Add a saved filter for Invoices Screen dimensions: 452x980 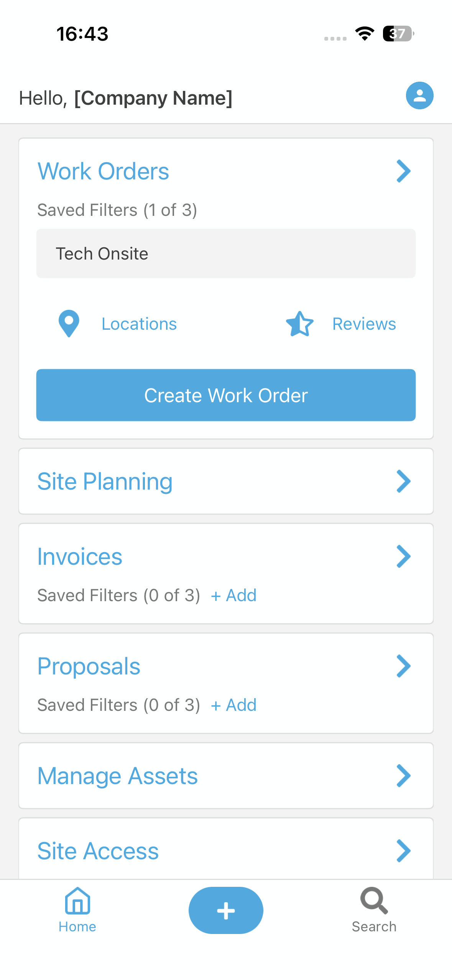233,595
